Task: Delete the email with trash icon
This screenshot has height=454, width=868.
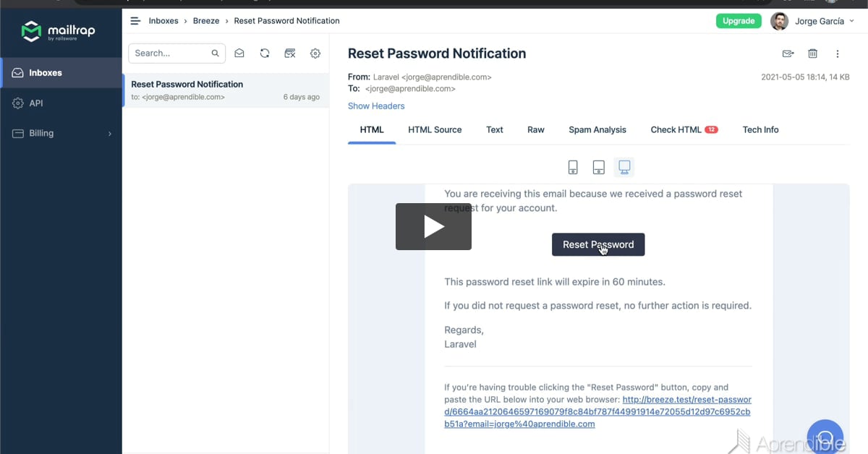Action: click(813, 53)
